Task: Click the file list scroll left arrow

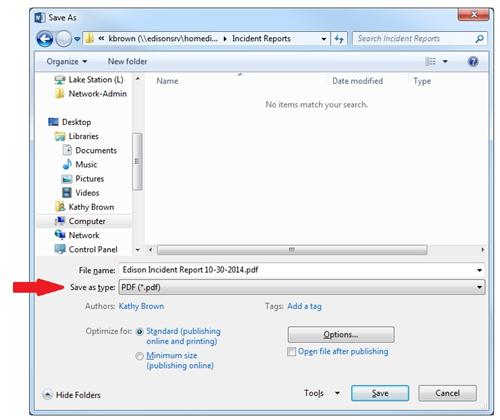Action: pos(150,250)
